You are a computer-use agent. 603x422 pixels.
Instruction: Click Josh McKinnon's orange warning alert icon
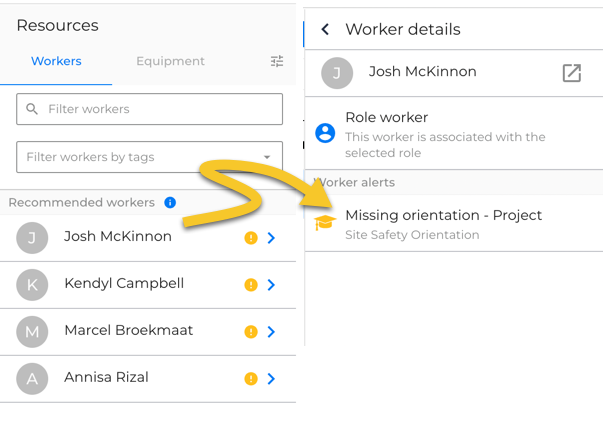click(251, 238)
